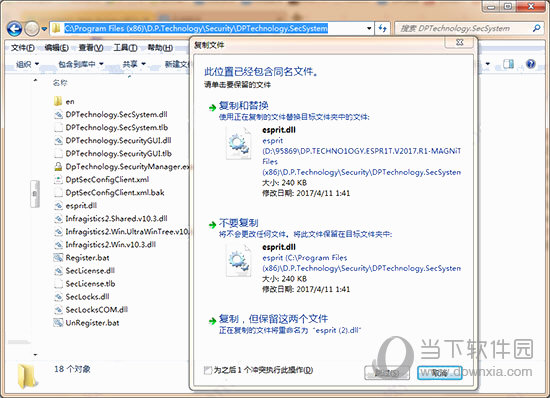Toggle the preview pane icon
The width and height of the screenshot is (550, 398).
[x=508, y=64]
